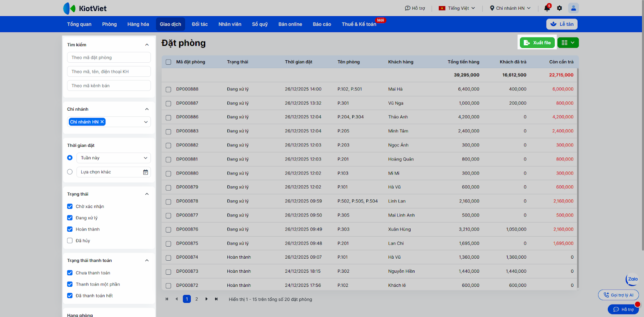
Task: Click the KiotViet logo
Action: 85,8
